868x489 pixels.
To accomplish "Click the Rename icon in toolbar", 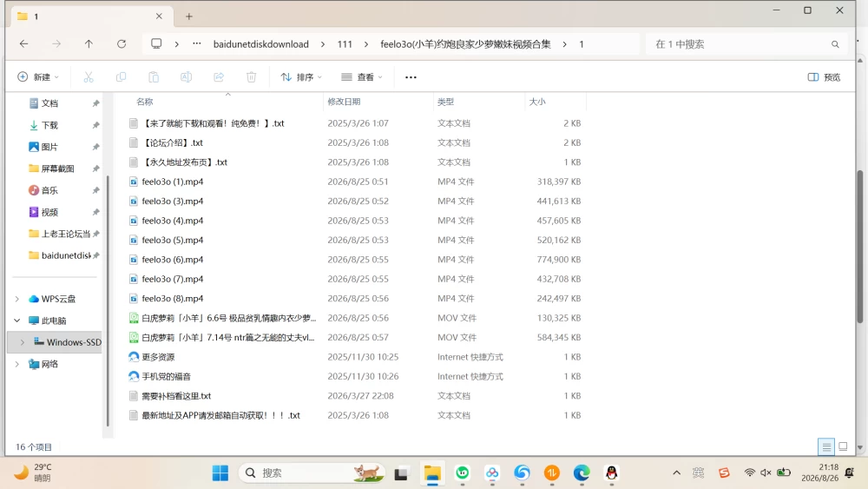I will tap(186, 77).
